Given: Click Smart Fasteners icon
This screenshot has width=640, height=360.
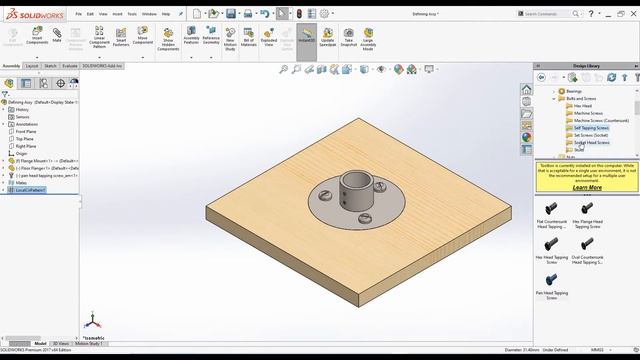Looking at the screenshot, I should tap(121, 37).
